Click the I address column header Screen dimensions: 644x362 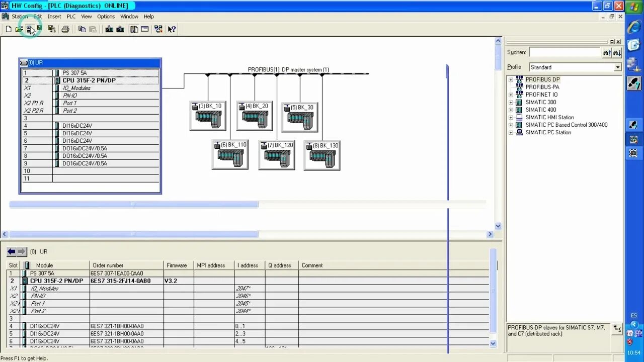[x=250, y=265]
